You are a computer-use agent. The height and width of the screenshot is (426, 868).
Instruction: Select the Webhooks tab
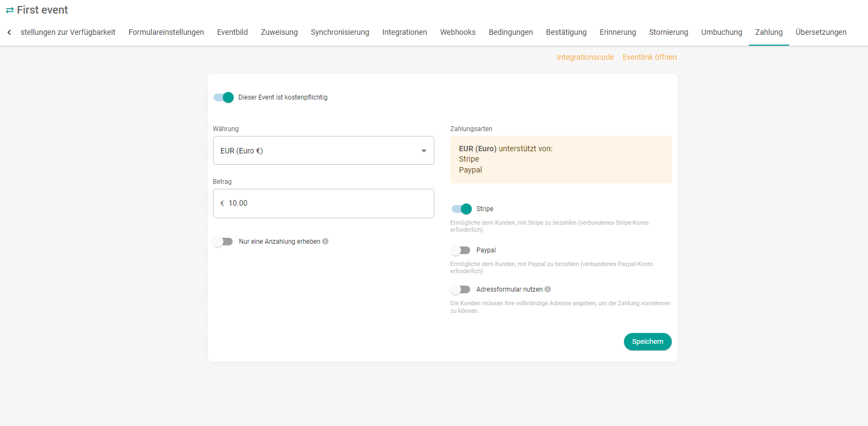[458, 32]
